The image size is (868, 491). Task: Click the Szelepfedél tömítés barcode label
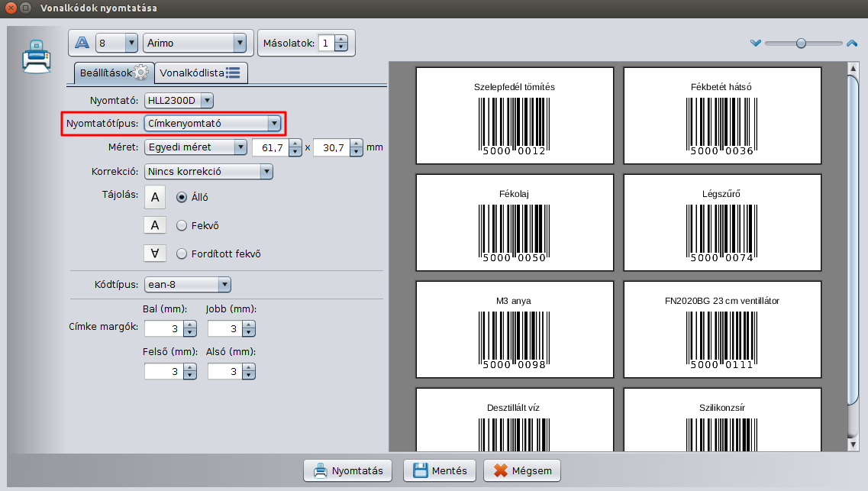[515, 115]
